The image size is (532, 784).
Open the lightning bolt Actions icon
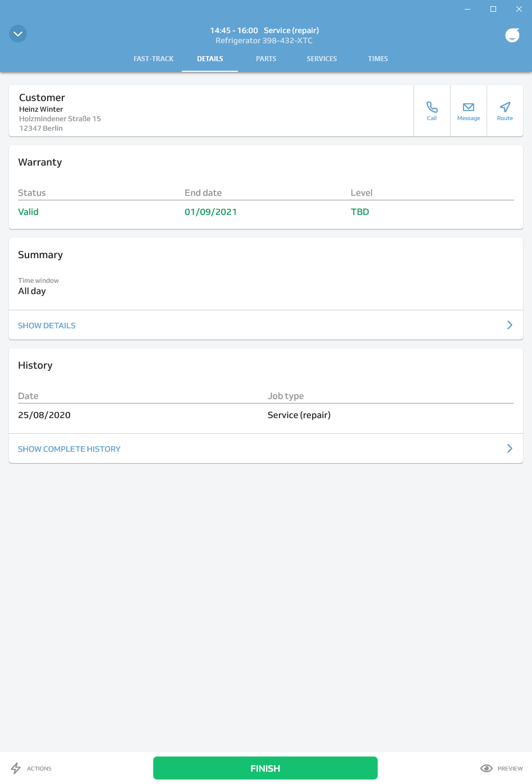pos(16,768)
